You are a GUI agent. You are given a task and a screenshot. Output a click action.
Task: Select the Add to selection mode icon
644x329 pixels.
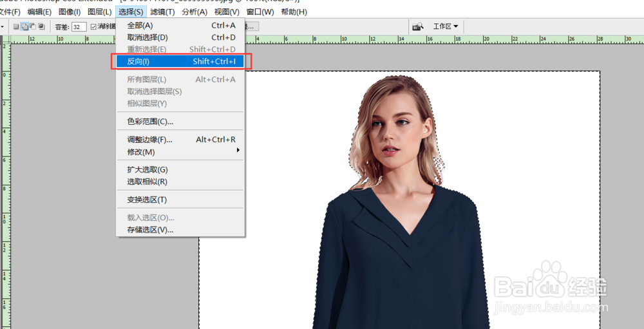24,26
